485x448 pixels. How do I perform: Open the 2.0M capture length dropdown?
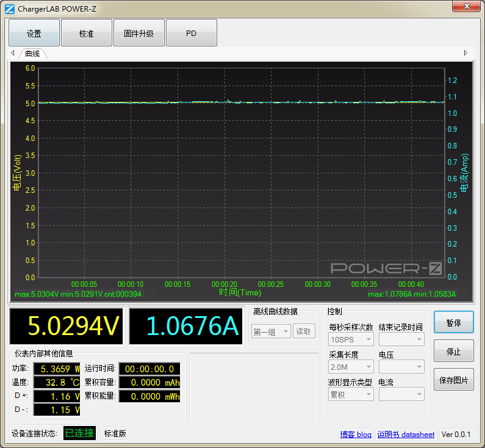[x=351, y=367]
